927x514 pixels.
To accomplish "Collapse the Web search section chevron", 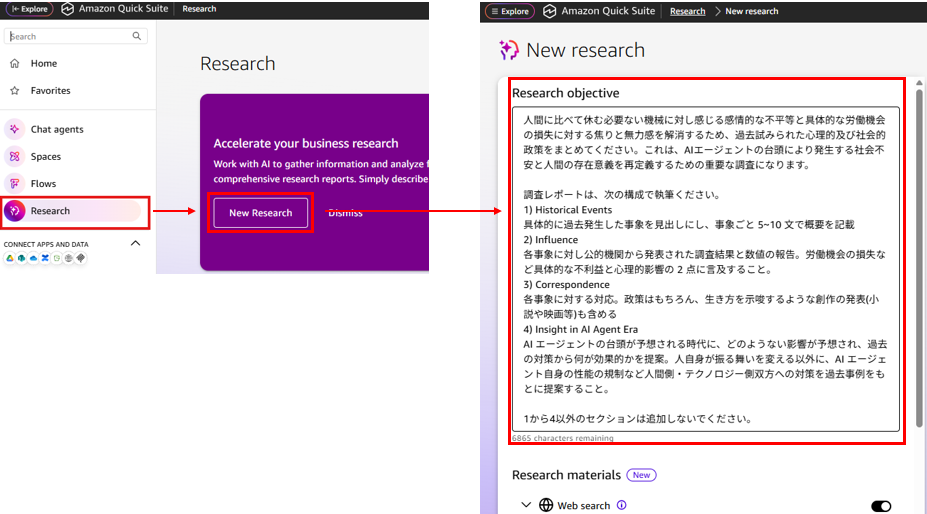I will coord(526,505).
